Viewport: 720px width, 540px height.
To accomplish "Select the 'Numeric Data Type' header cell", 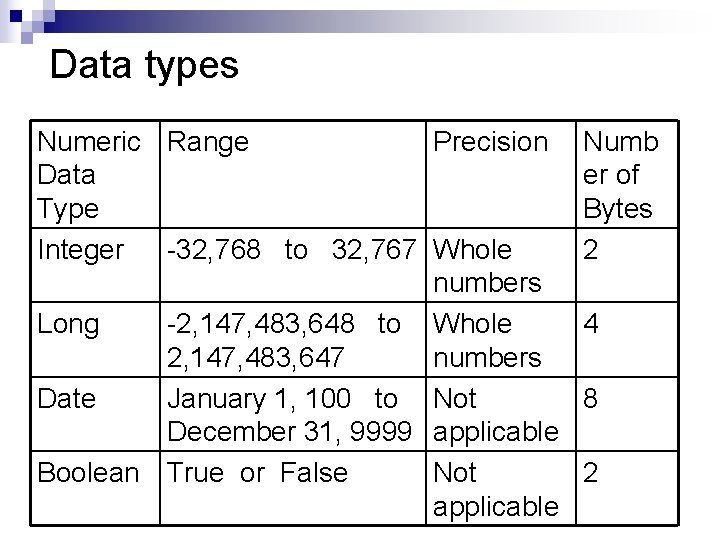I will coord(95,174).
